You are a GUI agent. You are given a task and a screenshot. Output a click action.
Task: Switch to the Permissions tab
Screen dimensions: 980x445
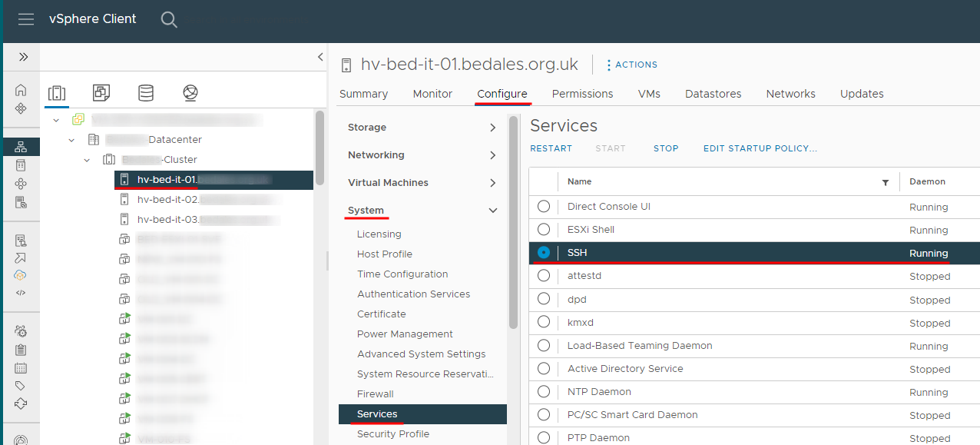pyautogui.click(x=582, y=94)
